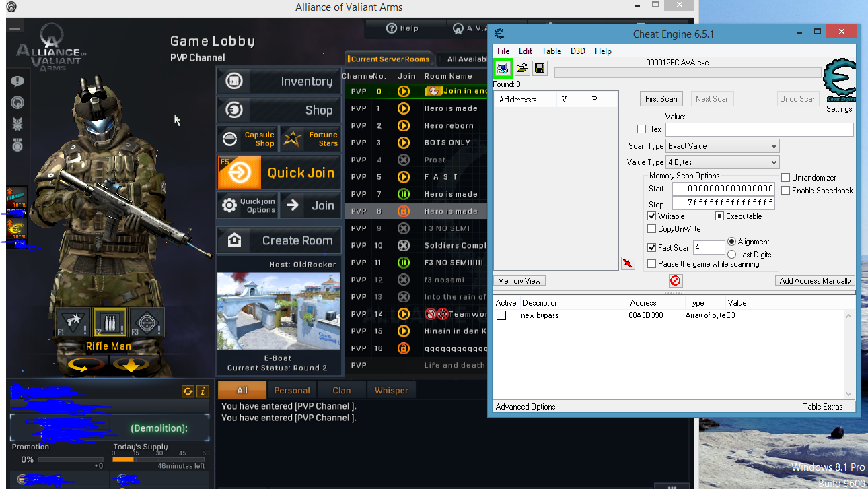
Task: Click the scan Value input field
Action: pos(759,129)
